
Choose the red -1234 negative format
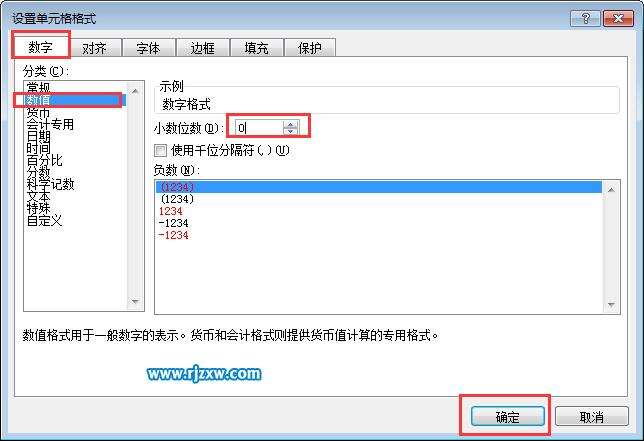tap(174, 235)
